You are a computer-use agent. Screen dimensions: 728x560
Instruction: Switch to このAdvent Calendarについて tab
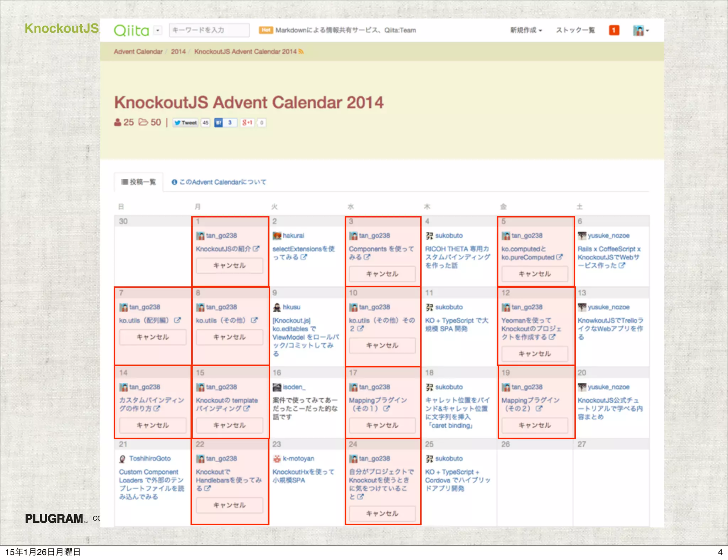219,182
